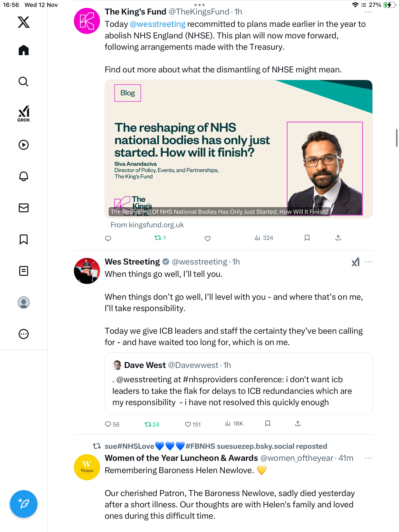Viewport: 399px width, 532px height.
Task: Open more options on Wes Streeting post
Action: [368, 262]
